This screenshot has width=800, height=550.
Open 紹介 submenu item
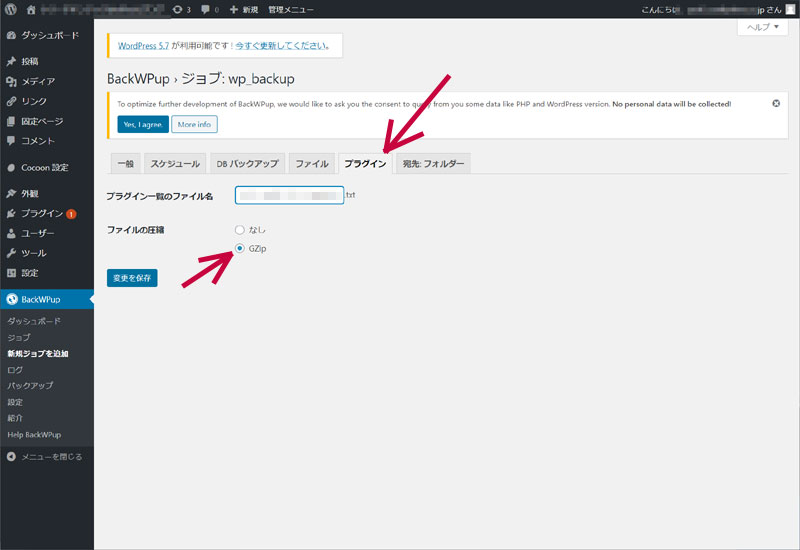coord(15,418)
